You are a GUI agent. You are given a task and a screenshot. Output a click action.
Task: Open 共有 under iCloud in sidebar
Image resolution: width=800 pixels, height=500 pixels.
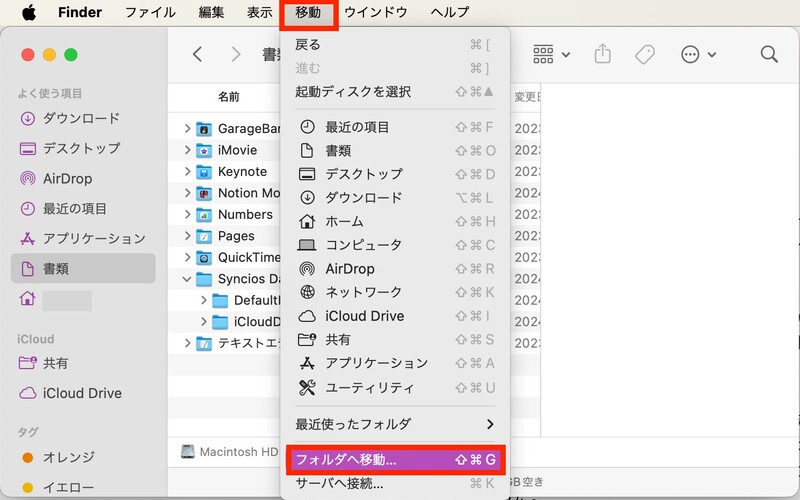point(83,363)
